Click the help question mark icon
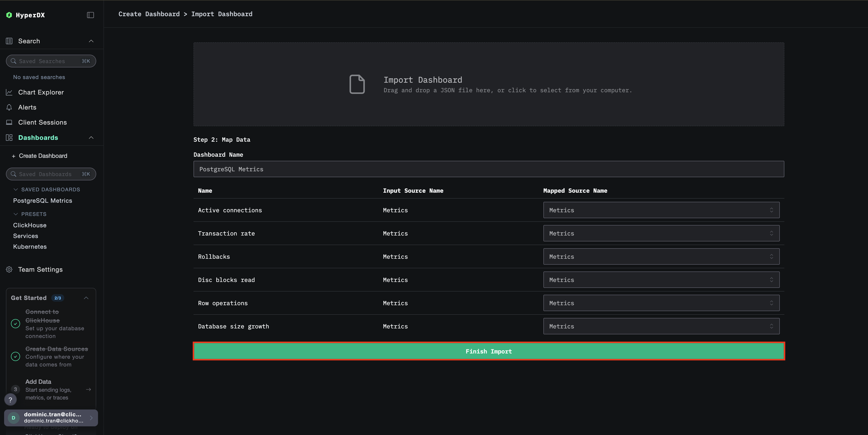This screenshot has height=435, width=868. tap(10, 400)
